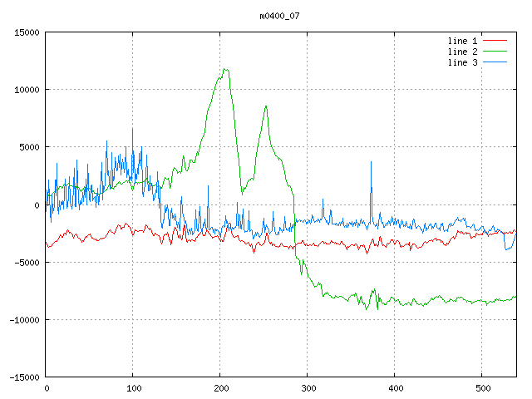This screenshot has width=532, height=399.
Task: Click the -10000 y-axis label
Action: coord(22,320)
